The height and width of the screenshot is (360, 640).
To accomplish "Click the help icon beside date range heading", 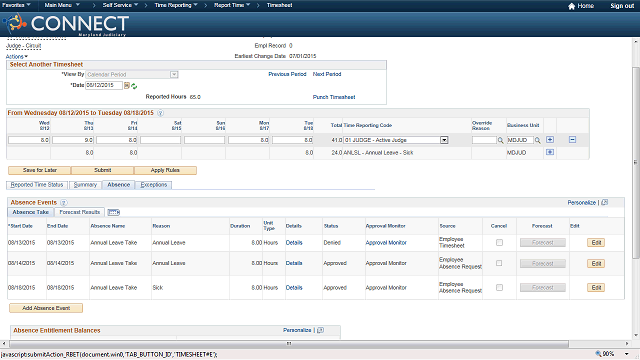I will tap(160, 113).
